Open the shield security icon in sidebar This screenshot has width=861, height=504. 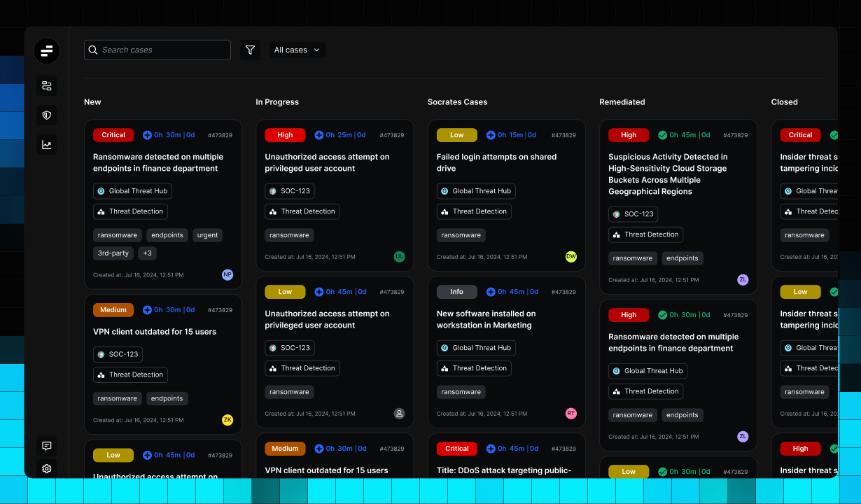tap(47, 115)
